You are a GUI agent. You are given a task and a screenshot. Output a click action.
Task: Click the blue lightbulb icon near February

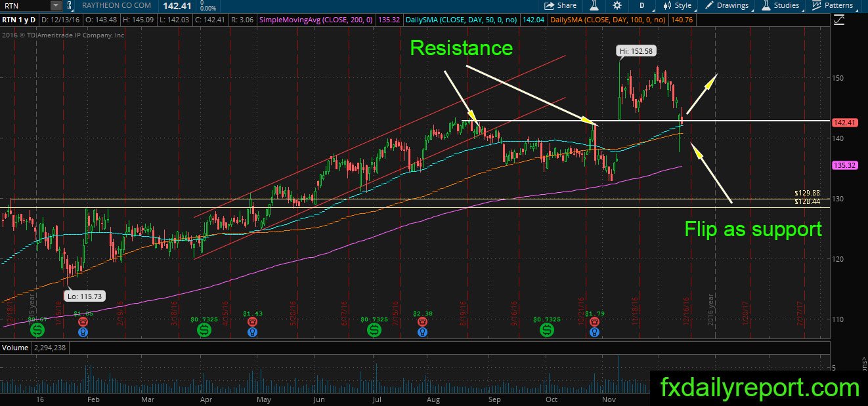pyautogui.click(x=83, y=333)
